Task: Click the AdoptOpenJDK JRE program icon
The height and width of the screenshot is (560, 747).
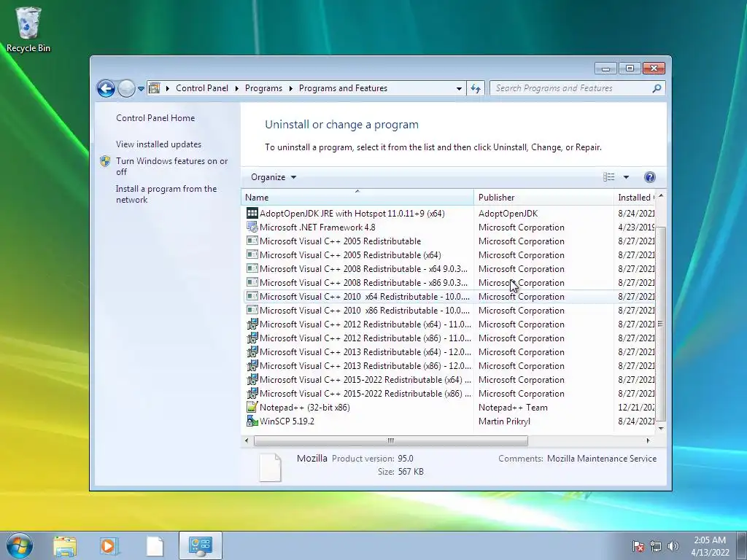Action: point(252,214)
